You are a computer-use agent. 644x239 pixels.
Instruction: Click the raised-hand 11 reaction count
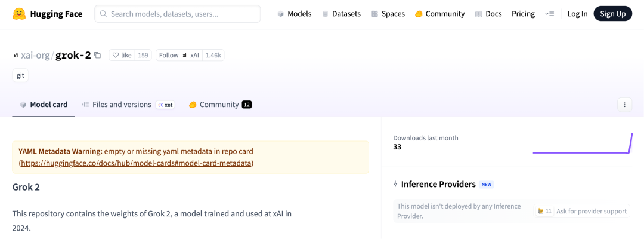544,211
